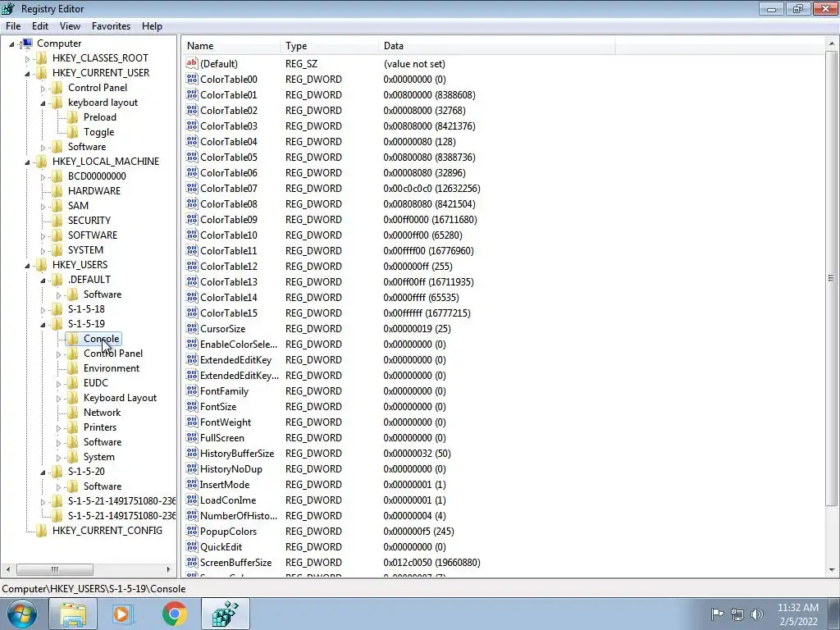
Task: Sort values by the Type column header
Action: tap(329, 46)
